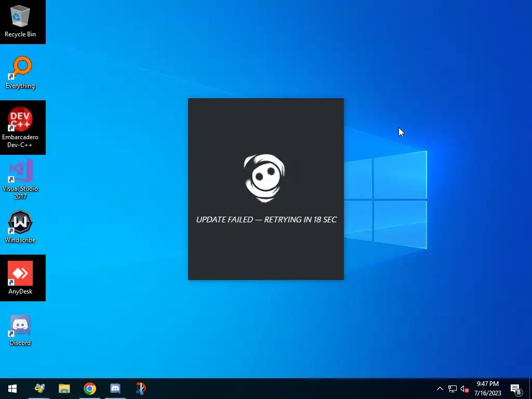Click the 'UPDATE FAILED — RETRYING' status text
The image size is (532, 399).
[x=267, y=220]
